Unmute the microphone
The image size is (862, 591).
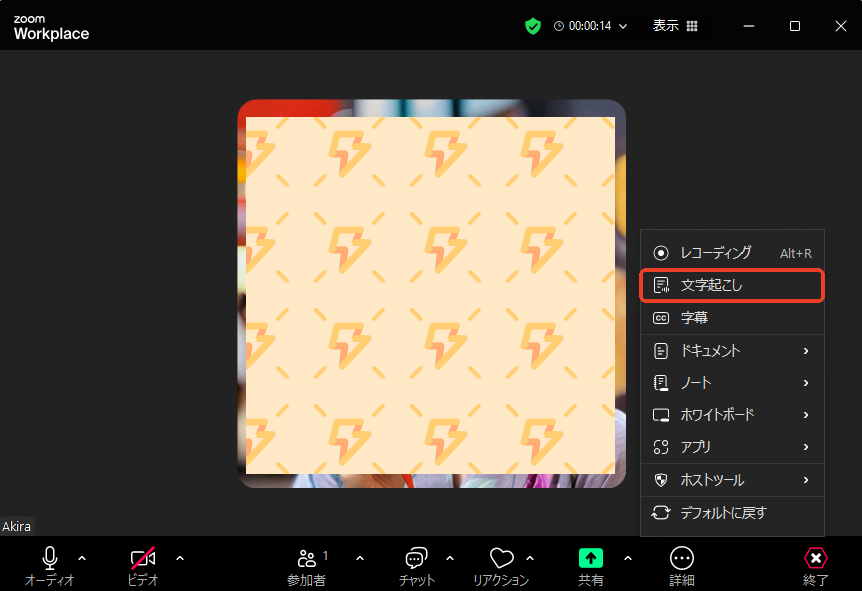[x=49, y=560]
